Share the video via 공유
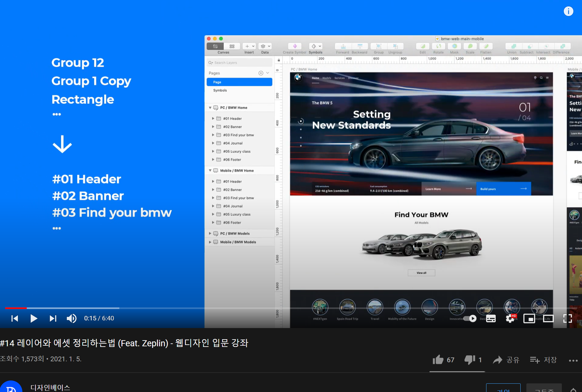 point(506,360)
